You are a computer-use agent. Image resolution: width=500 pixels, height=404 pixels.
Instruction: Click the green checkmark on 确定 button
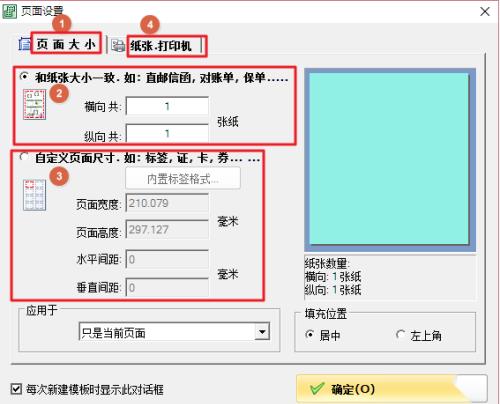316,389
